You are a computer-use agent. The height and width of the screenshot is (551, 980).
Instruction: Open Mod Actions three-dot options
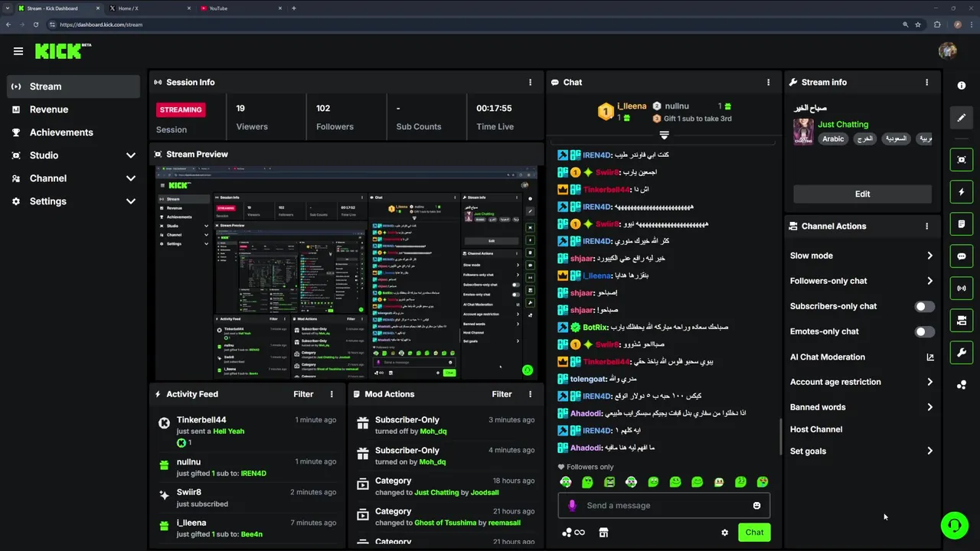tap(530, 394)
